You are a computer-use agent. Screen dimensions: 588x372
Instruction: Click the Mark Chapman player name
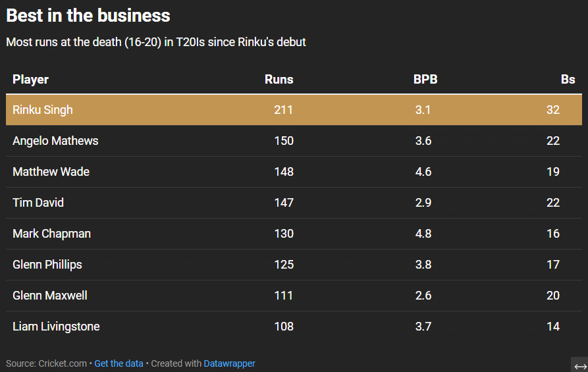point(51,234)
